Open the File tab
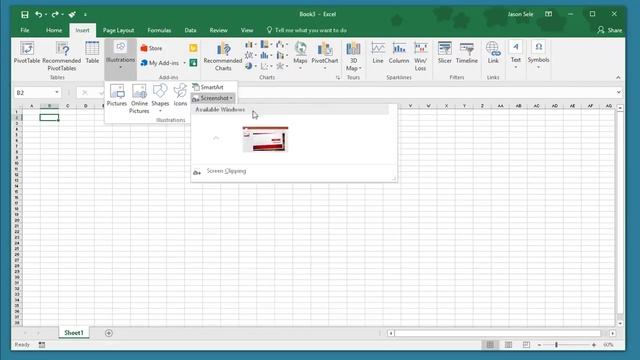This screenshot has width=640, height=360. click(x=25, y=30)
